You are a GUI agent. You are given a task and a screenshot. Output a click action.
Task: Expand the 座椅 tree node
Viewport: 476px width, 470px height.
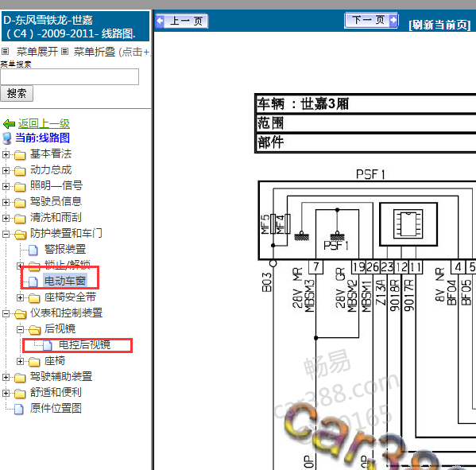point(20,361)
